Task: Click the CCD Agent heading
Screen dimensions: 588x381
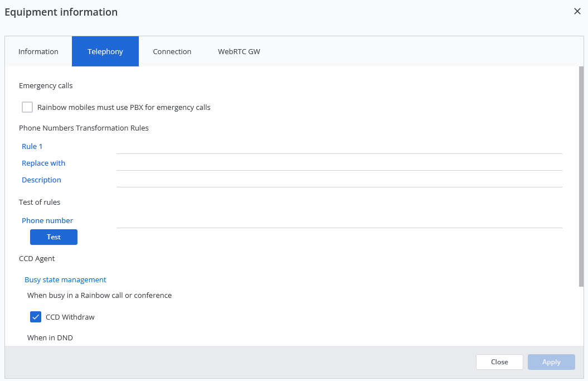Action: click(37, 258)
